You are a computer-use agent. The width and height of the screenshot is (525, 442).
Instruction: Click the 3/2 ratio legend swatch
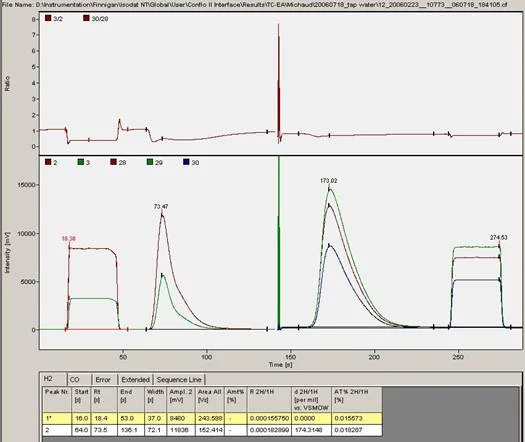(48, 18)
